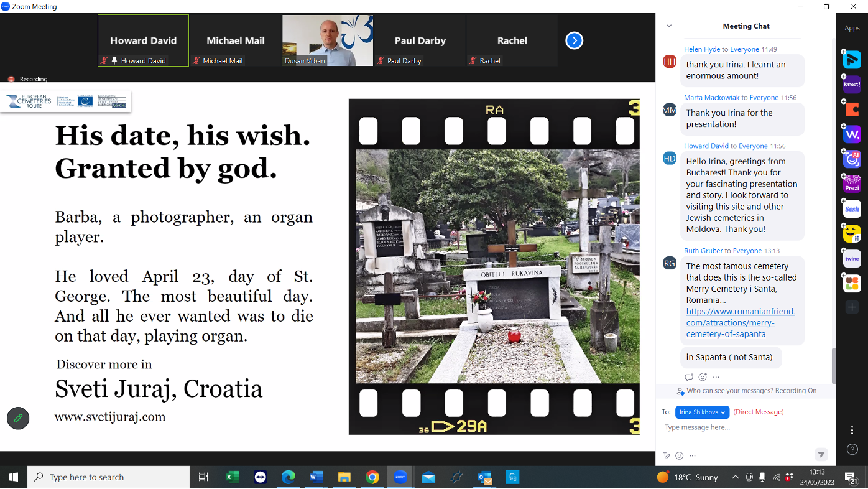Screen dimensions: 868x489
Task: Open the emoji picker in the chat box
Action: pyautogui.click(x=679, y=455)
